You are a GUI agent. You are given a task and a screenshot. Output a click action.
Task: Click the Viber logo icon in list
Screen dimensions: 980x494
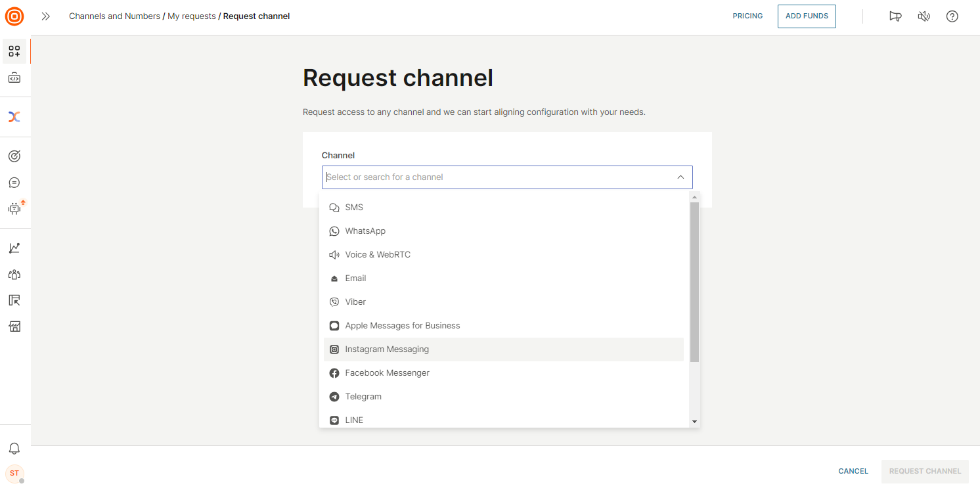pyautogui.click(x=334, y=302)
